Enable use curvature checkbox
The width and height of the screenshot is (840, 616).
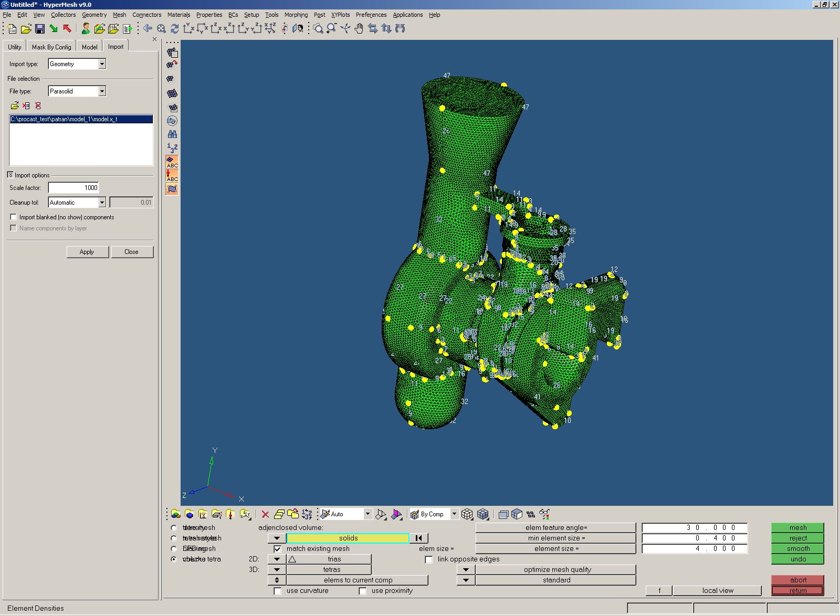(277, 591)
